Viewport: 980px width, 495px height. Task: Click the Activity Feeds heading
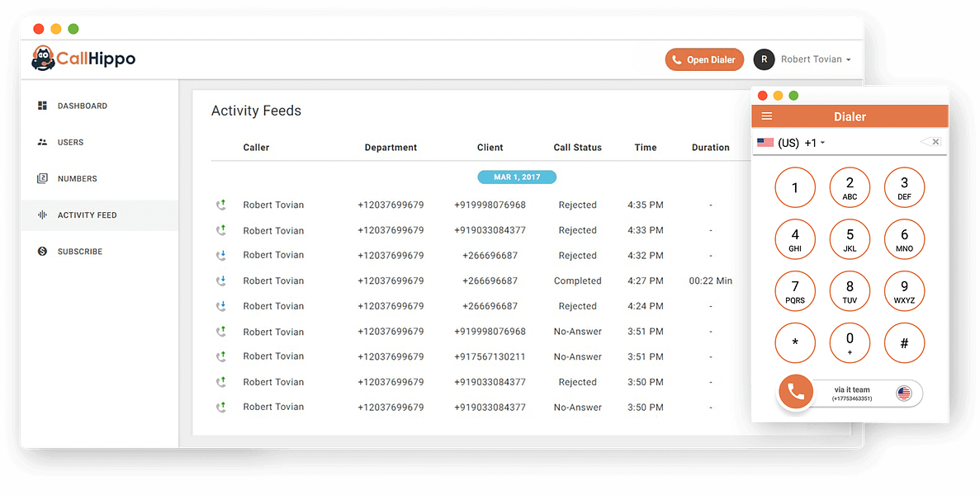coord(256,111)
